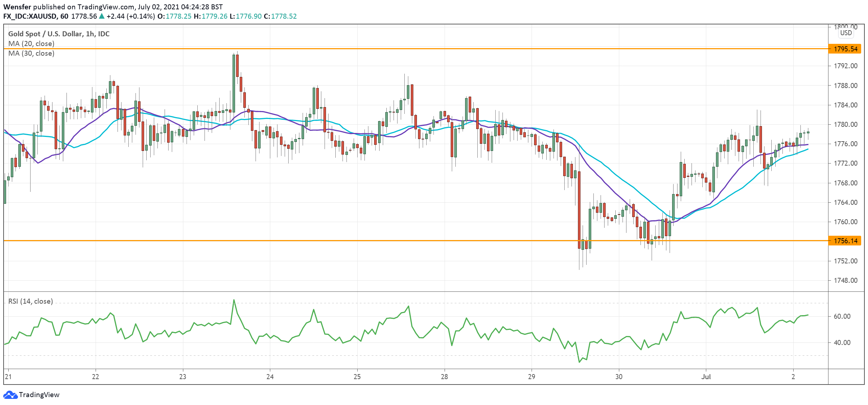Viewport: 868px width, 405px height.
Task: Click the TradingView text at bottom left
Action: 39,395
